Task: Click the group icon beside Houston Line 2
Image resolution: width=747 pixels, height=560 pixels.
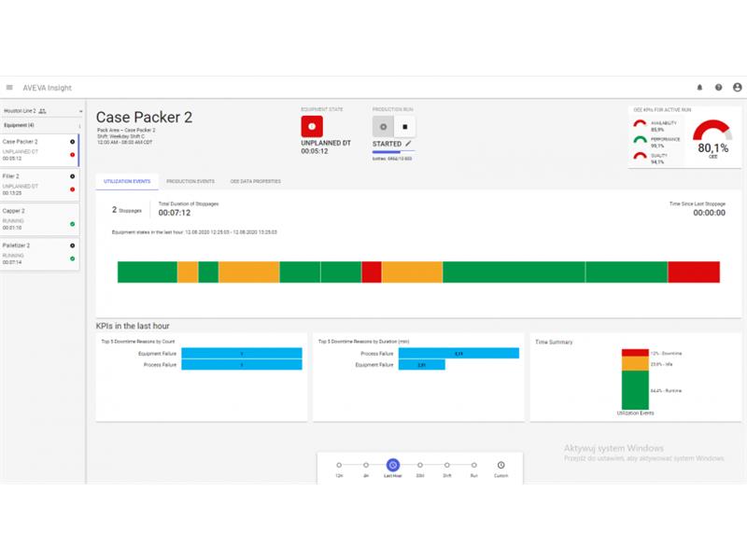Action: [42, 111]
